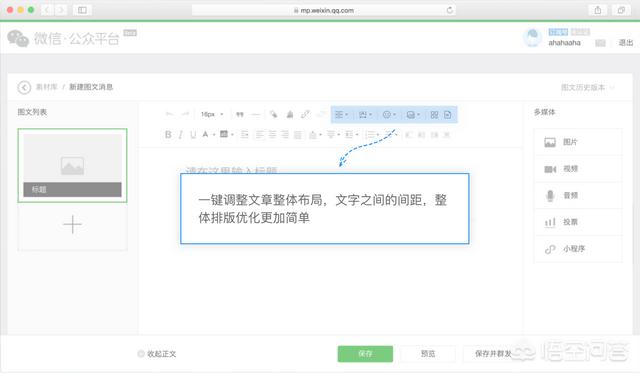
Task: Toggle the 收起正文 radio option
Action: tap(141, 354)
